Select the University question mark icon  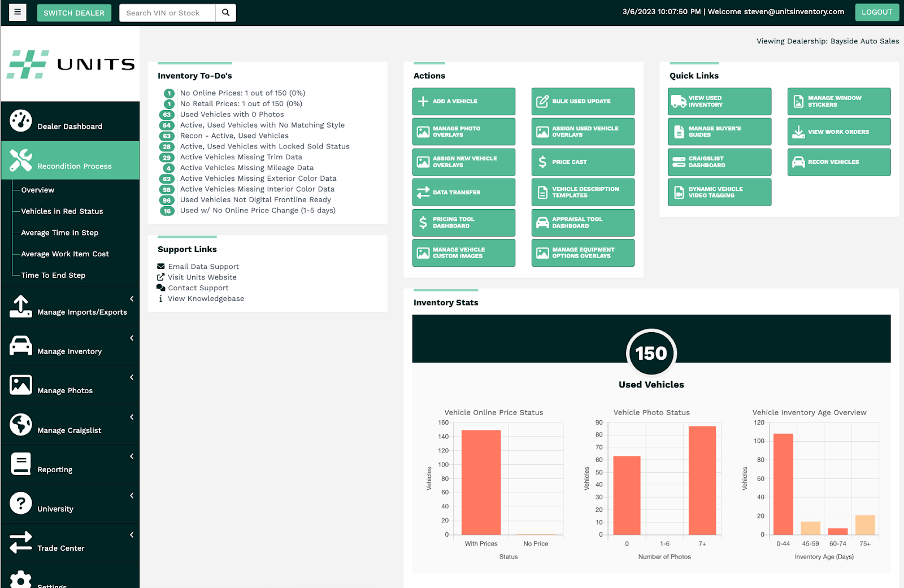tap(20, 503)
